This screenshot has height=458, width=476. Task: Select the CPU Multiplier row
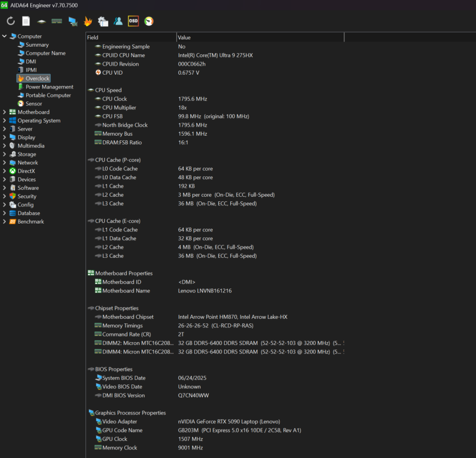pos(215,108)
